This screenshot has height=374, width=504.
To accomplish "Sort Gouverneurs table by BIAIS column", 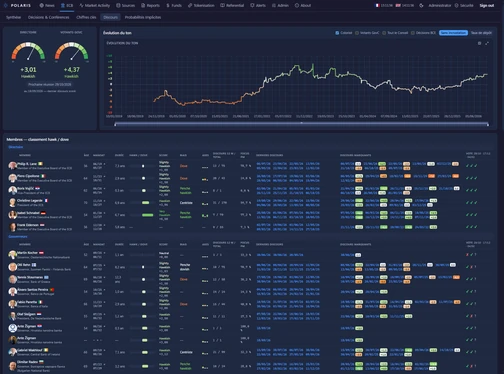I will tap(183, 244).
